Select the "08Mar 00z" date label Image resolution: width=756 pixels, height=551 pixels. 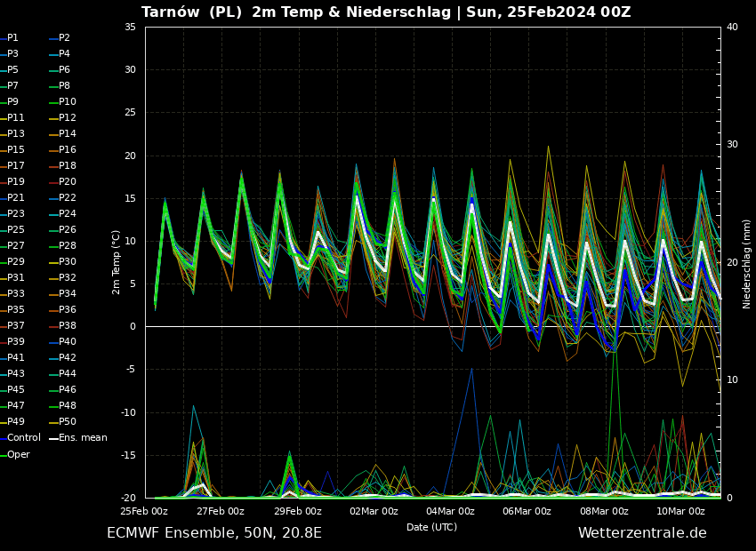[604, 511]
